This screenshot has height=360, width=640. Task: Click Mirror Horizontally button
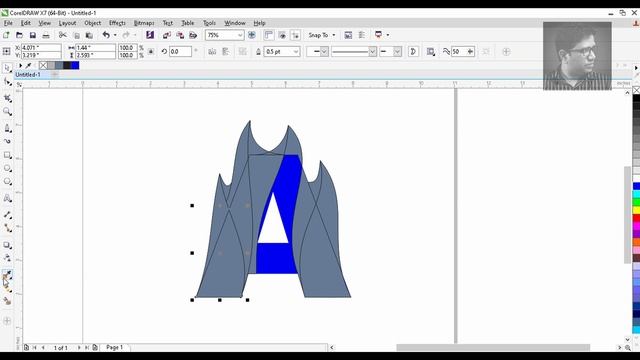(212, 51)
